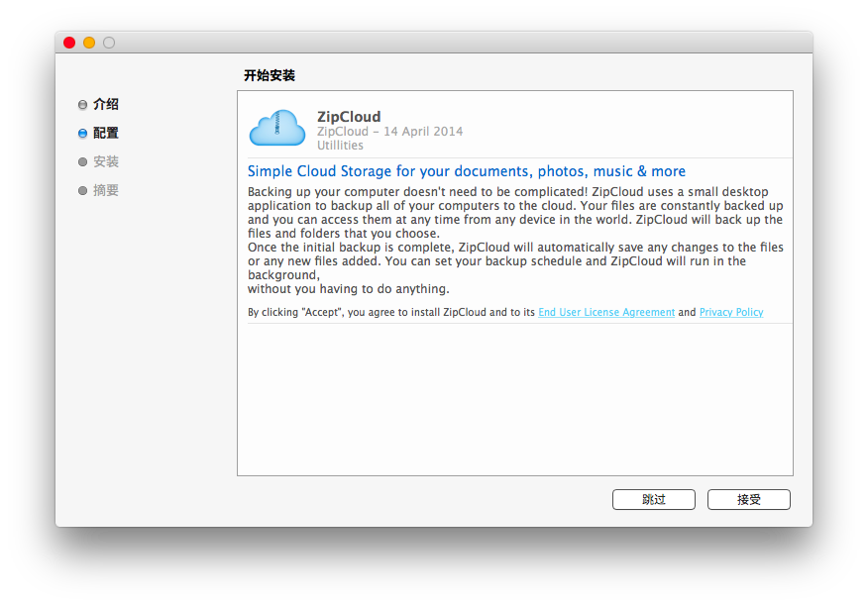Select the 配置 step label

pos(106,134)
